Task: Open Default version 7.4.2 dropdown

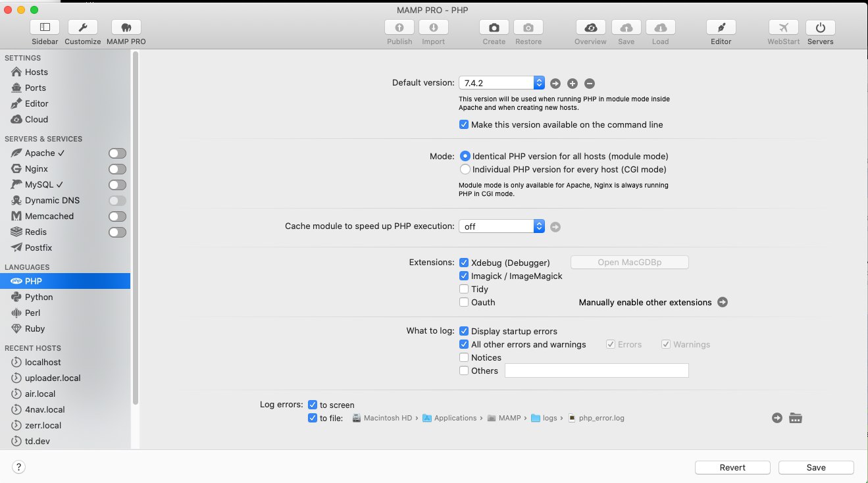Action: (501, 83)
